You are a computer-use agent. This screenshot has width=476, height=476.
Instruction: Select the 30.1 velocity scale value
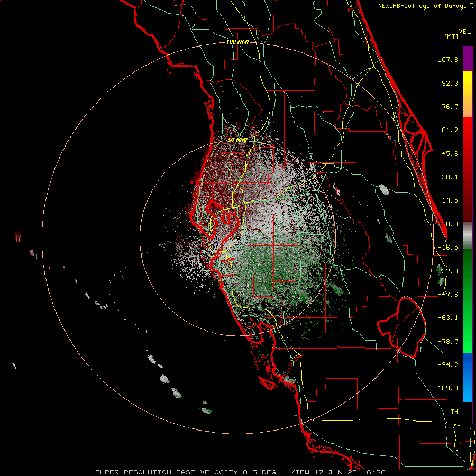pos(450,177)
